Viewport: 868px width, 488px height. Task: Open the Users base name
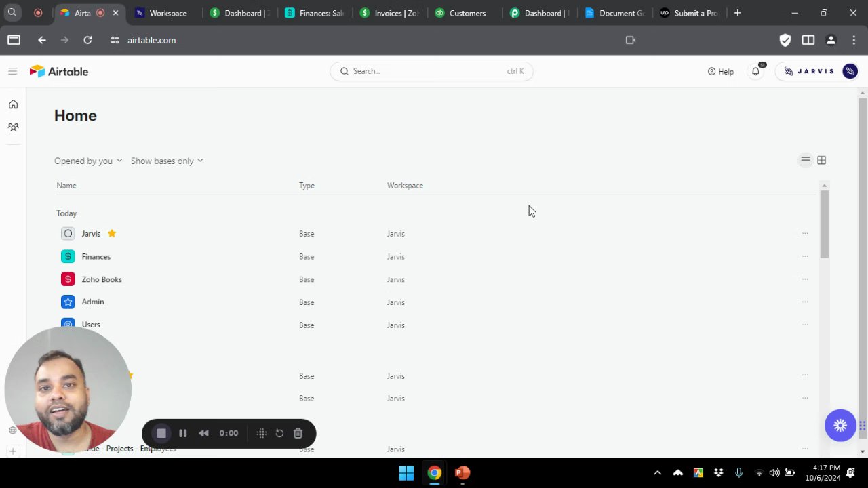tap(91, 325)
